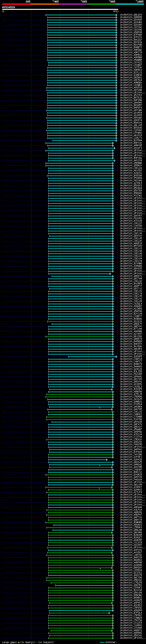Select label UniRef100_Q8ITA9

coord(131,279)
